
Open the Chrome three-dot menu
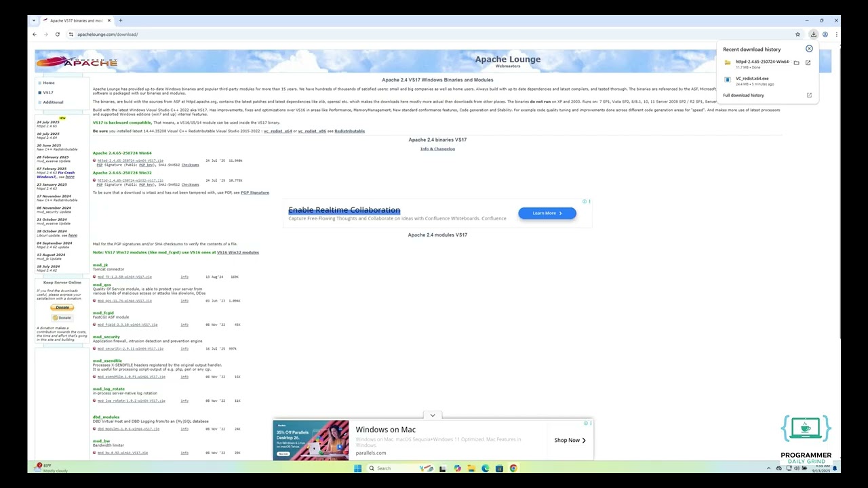(836, 35)
